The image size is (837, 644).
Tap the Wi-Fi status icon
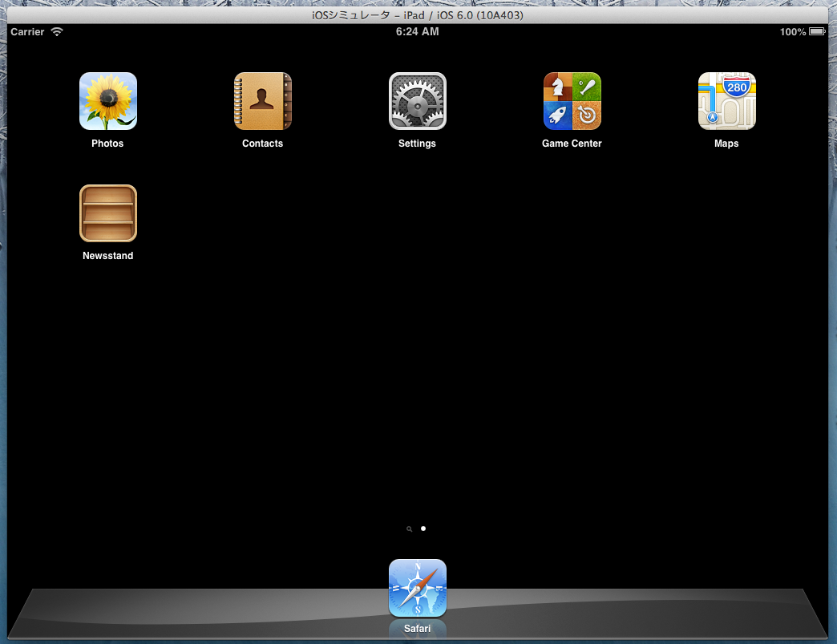point(57,31)
